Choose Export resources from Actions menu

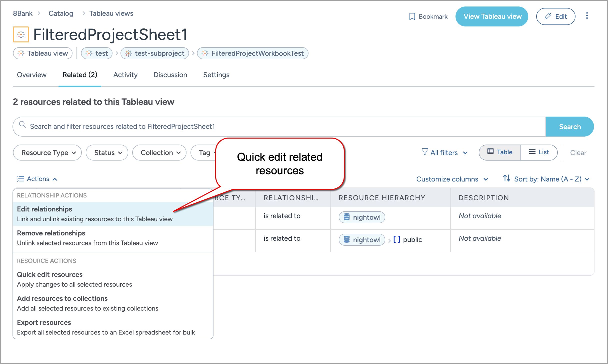pyautogui.click(x=44, y=322)
